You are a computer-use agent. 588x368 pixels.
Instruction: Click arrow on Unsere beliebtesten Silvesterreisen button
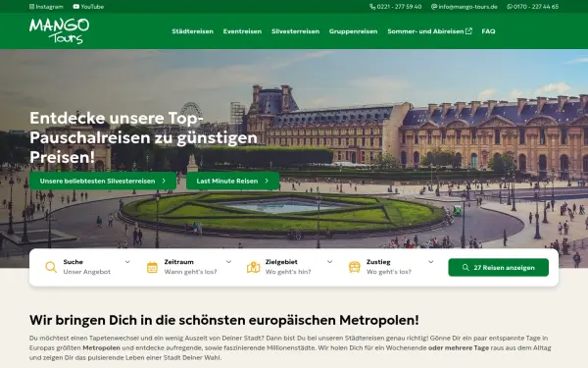[164, 181]
